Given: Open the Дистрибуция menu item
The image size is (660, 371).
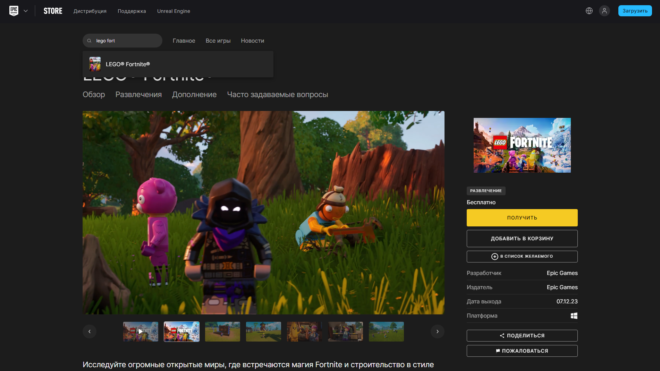Looking at the screenshot, I should tap(90, 11).
